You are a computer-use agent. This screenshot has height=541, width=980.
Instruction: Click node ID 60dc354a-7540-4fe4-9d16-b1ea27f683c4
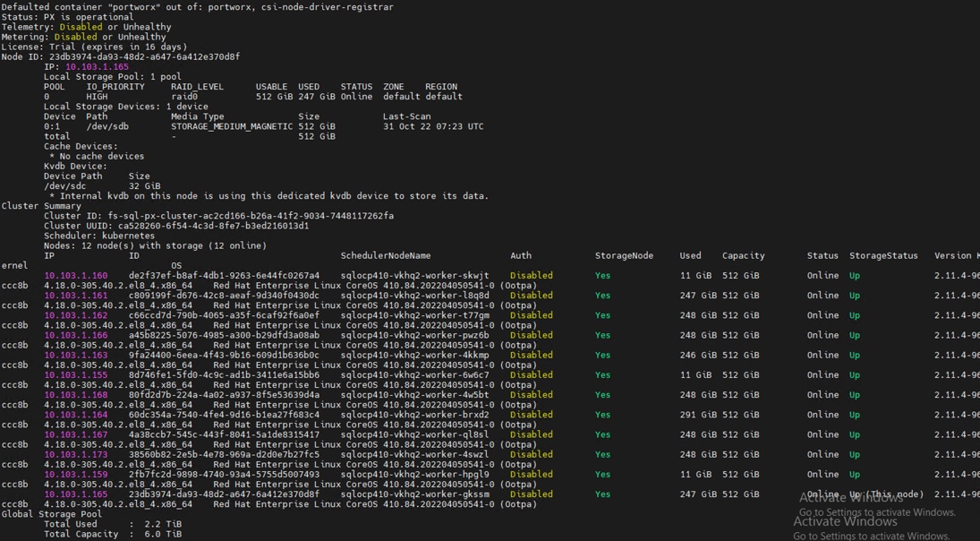click(225, 415)
